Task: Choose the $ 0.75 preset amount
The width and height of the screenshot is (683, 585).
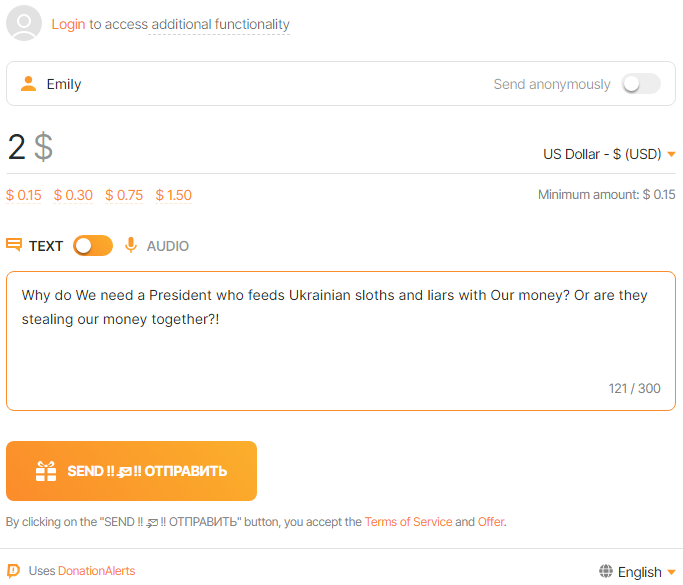Action: [x=124, y=195]
